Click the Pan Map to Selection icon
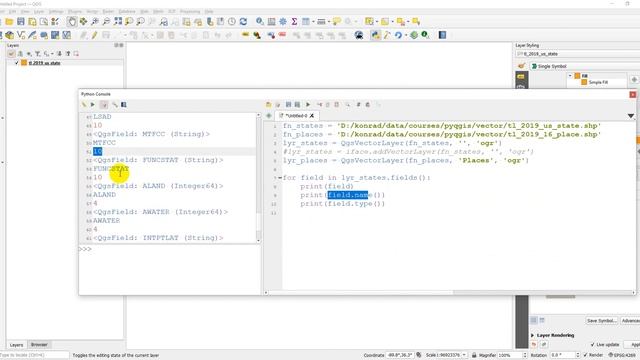 pos(83,22)
